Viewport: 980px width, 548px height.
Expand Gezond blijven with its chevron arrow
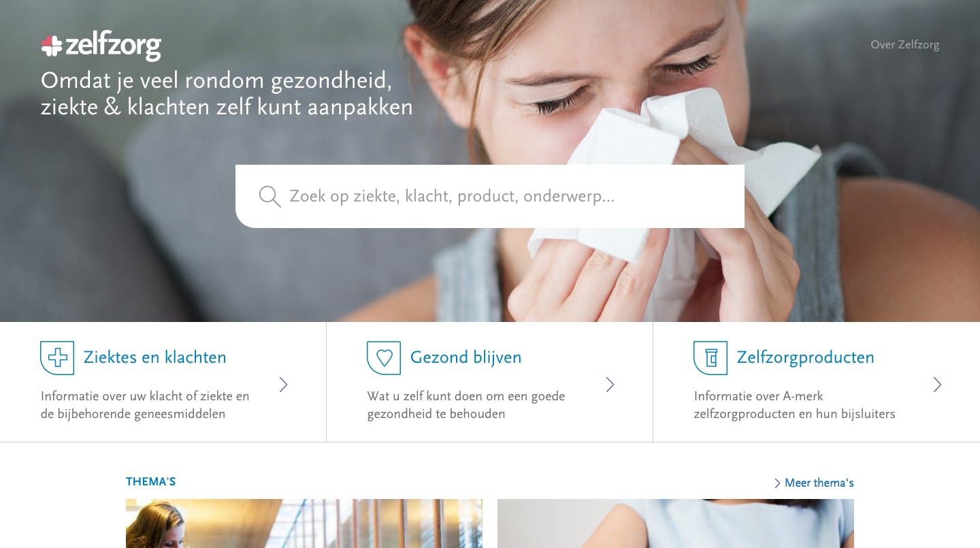click(610, 385)
